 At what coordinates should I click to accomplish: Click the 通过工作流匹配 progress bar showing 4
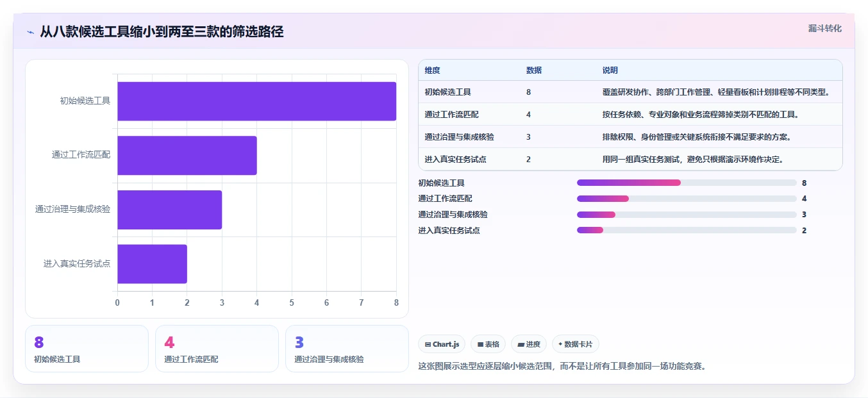[x=687, y=199]
